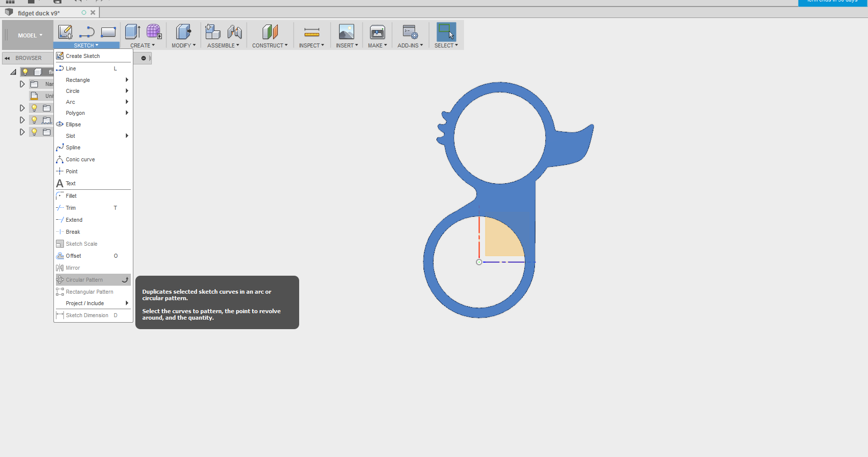The width and height of the screenshot is (868, 457).
Task: Toggle lightbulb of the Sketches folder row
Action: point(34,120)
